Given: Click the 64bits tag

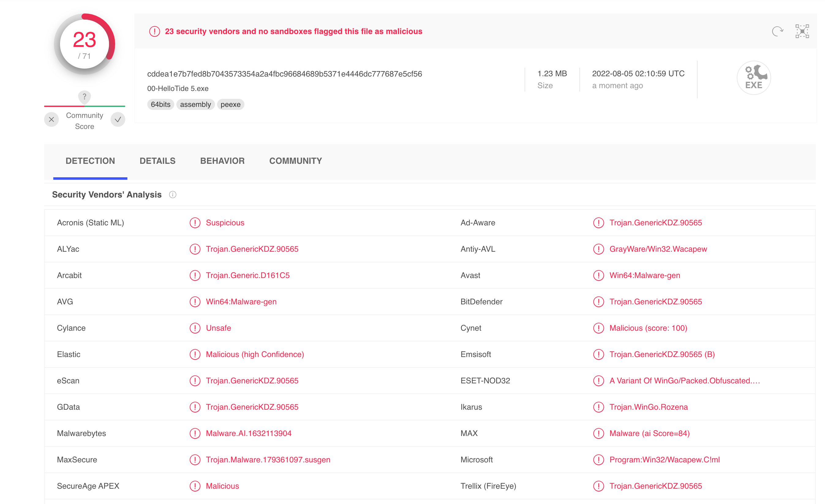Looking at the screenshot, I should (160, 104).
